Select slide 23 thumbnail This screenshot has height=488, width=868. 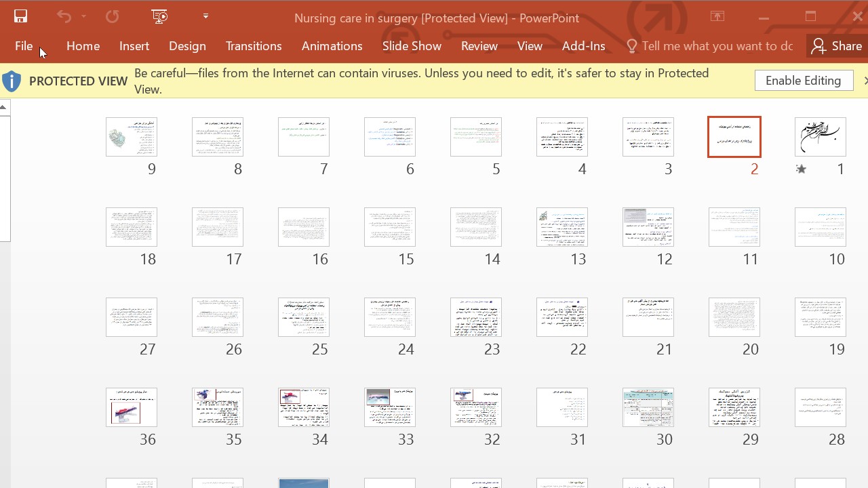click(476, 317)
